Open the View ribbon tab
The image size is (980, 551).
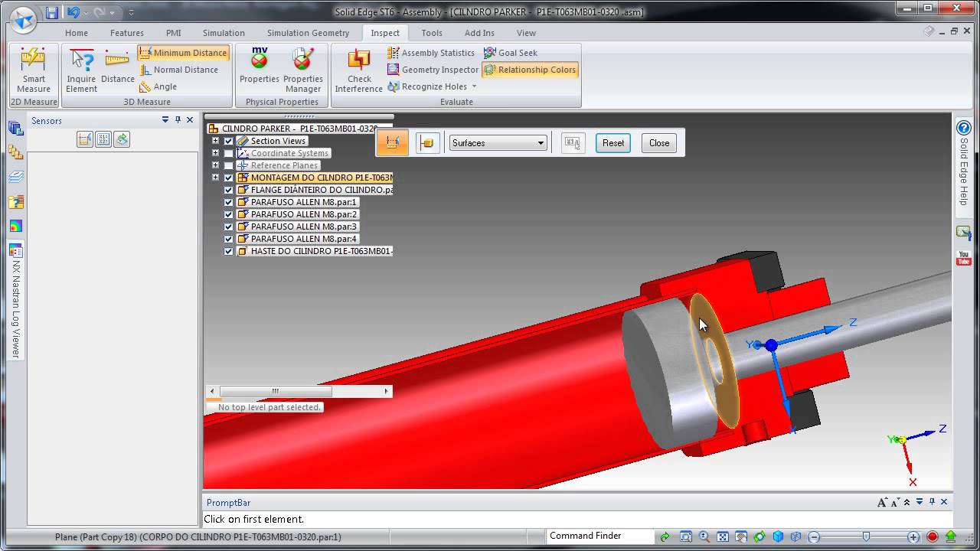coord(526,33)
